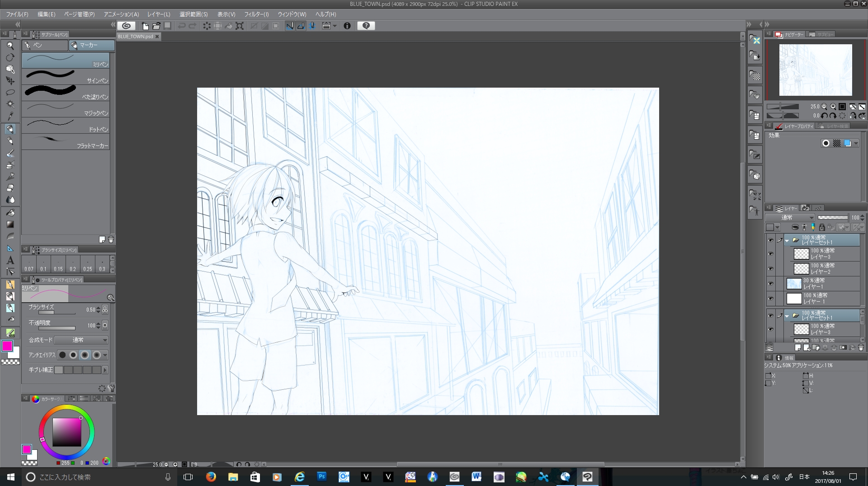Open the 合成モード blend mode dropdown
The width and height of the screenshot is (868, 486).
(81, 340)
